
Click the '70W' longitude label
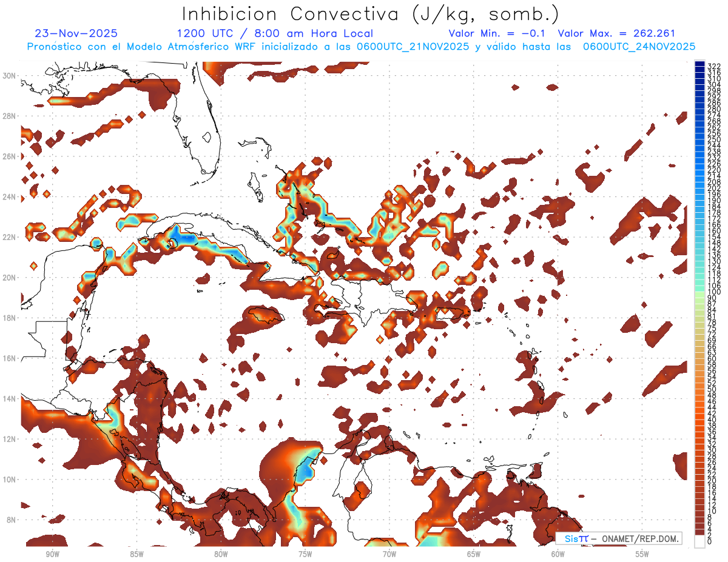389,554
